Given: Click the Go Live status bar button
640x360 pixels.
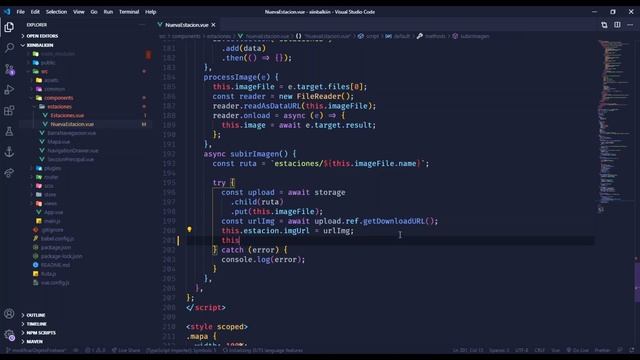Looking at the screenshot, I should [x=577, y=350].
